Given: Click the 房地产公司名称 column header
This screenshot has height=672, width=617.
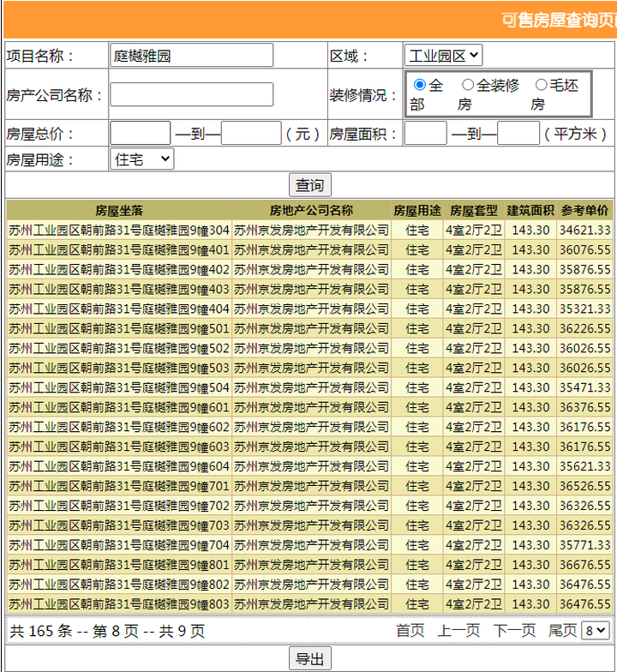Looking at the screenshot, I should pos(312,211).
